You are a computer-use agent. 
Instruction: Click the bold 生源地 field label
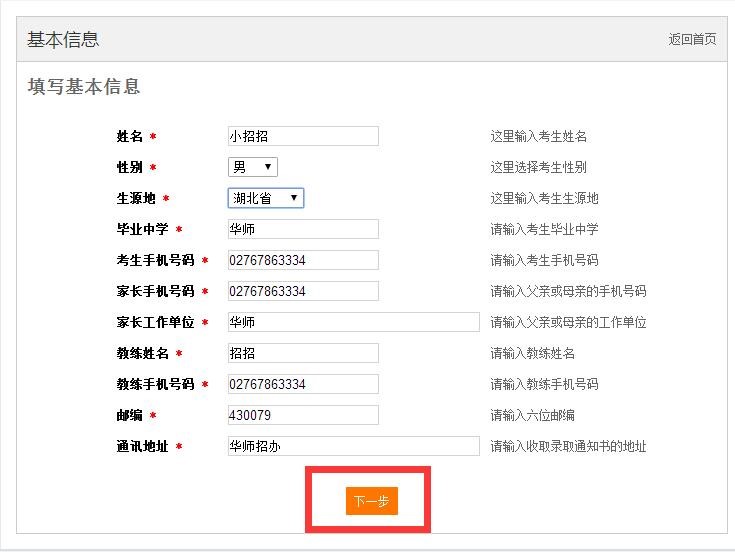[x=136, y=198]
